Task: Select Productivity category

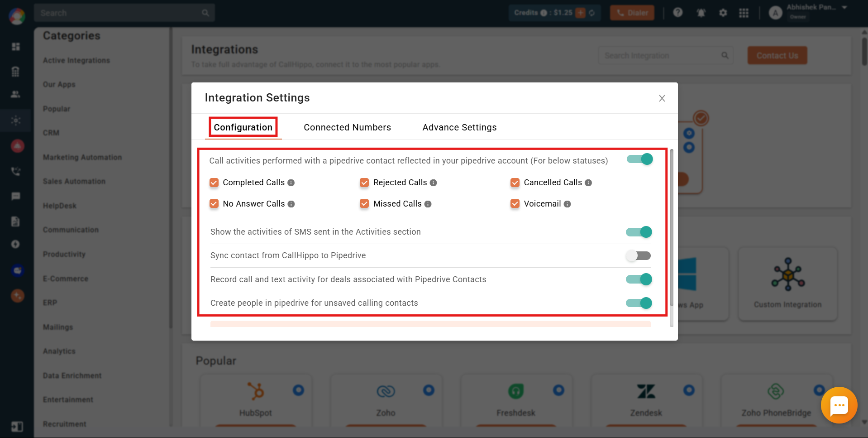Action: pos(64,254)
